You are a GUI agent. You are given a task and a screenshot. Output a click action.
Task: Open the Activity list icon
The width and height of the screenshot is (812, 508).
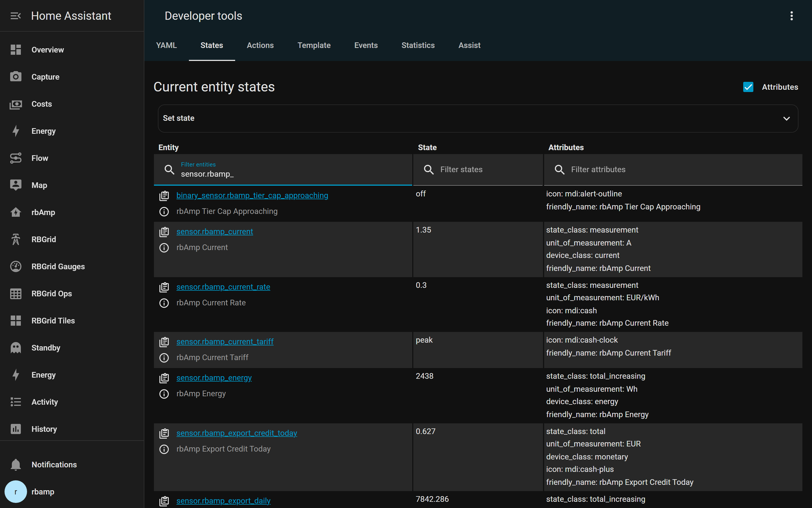pos(16,402)
